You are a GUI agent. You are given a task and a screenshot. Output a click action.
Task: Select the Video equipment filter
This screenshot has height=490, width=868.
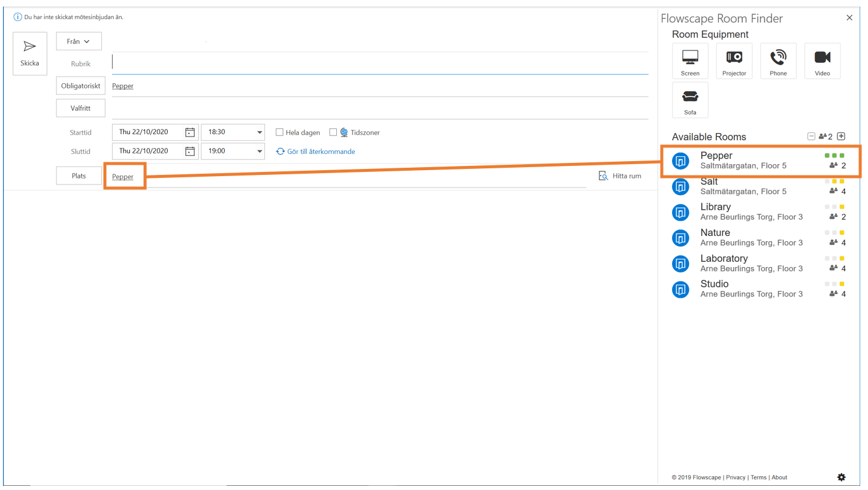tap(822, 60)
